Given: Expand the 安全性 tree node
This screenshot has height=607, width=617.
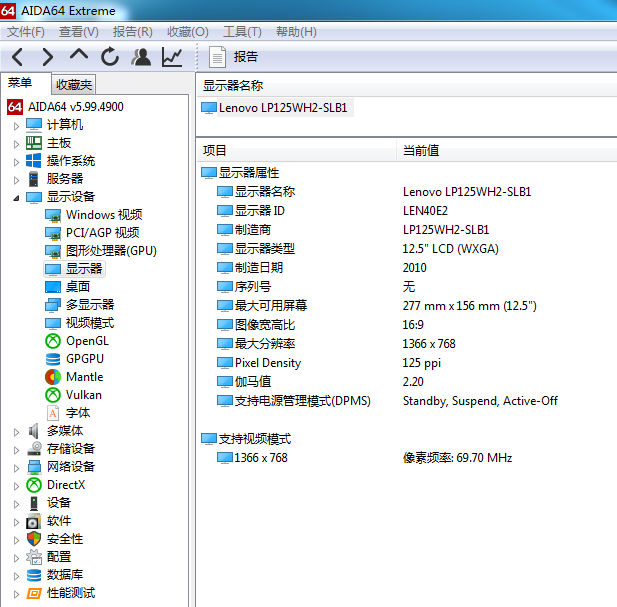Looking at the screenshot, I should pos(16,540).
